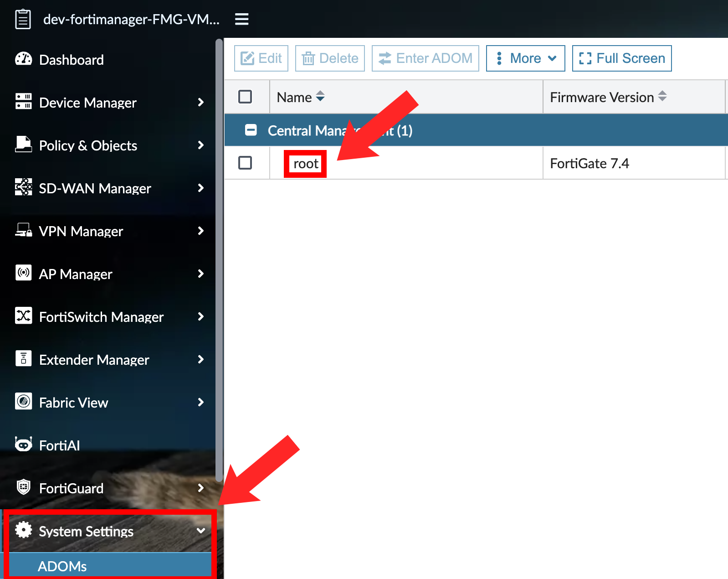Open the More dropdown menu
Image resolution: width=728 pixels, height=579 pixels.
(525, 58)
